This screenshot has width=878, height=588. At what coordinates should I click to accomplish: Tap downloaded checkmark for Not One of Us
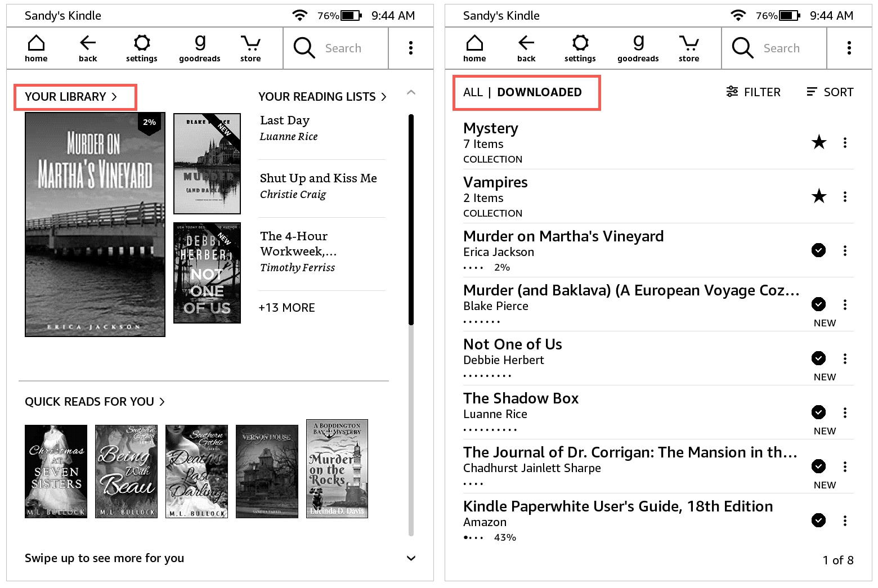coord(819,358)
